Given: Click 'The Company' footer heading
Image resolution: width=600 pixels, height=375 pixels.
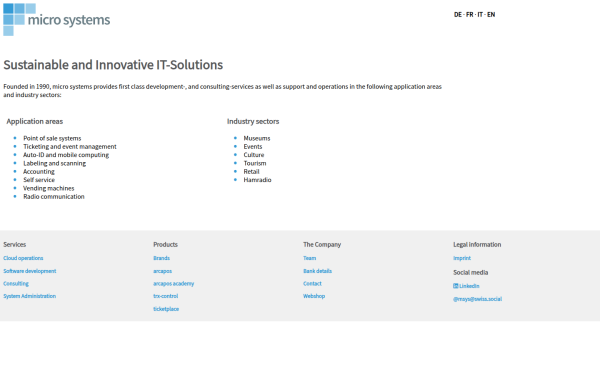Looking at the screenshot, I should point(322,245).
